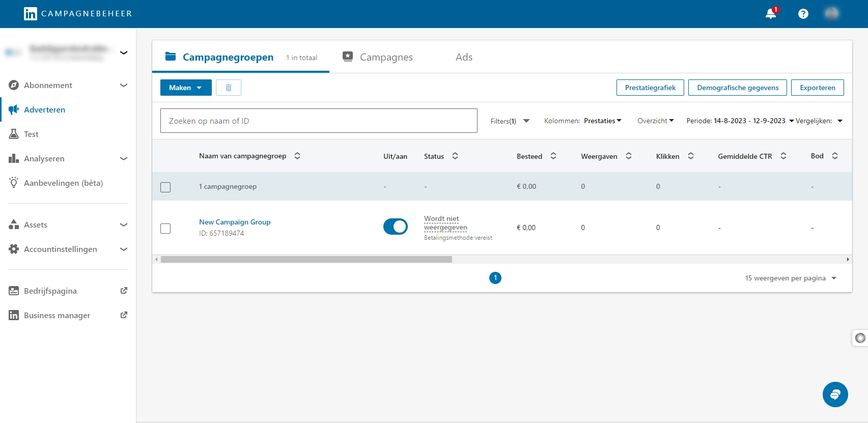Change 15 weergeven per pagina
The image size is (868, 423).
point(791,278)
